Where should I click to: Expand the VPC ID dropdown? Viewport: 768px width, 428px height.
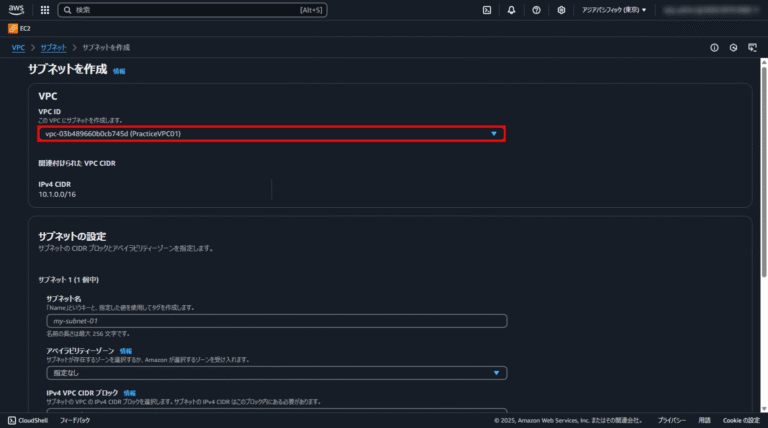click(271, 133)
